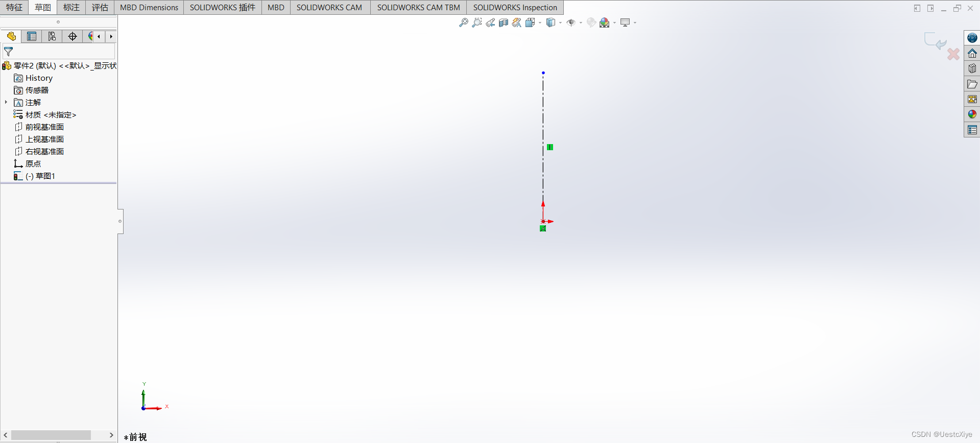980x443 pixels.
Task: Click the green vertical relation icon on the line
Action: pos(550,147)
